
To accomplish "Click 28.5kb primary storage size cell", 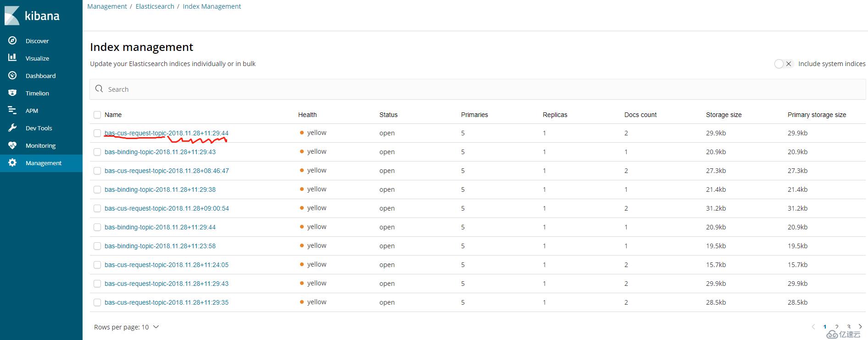I will pos(798,302).
